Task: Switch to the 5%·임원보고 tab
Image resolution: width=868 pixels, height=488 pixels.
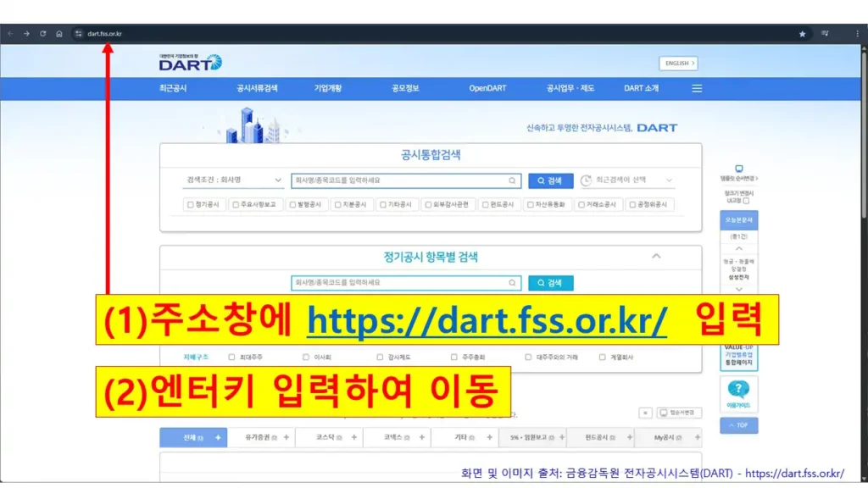Action: pyautogui.click(x=532, y=438)
